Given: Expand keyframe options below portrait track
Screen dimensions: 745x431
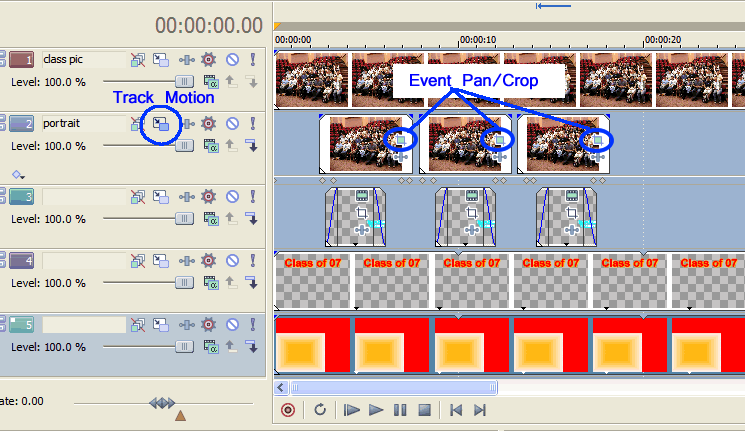Looking at the screenshot, I should pos(18,173).
